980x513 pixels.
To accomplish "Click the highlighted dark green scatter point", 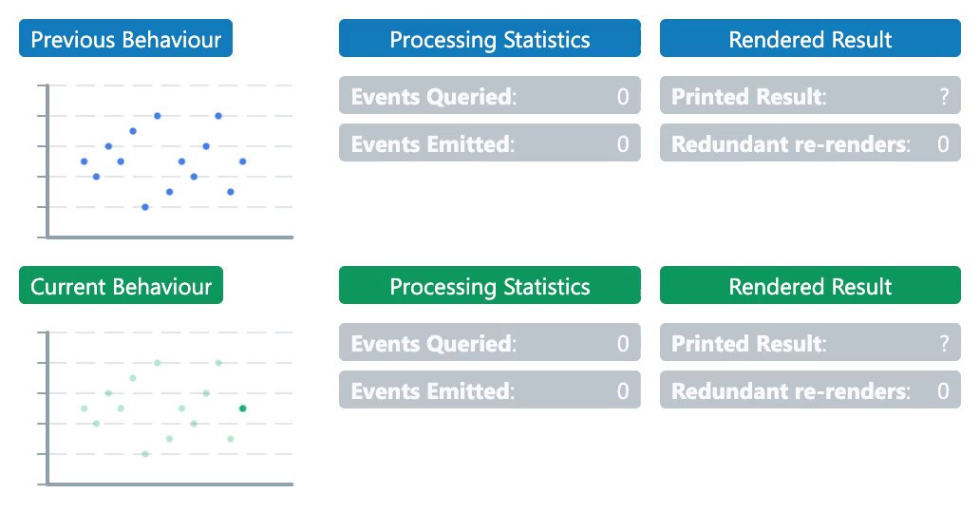I will tap(242, 408).
